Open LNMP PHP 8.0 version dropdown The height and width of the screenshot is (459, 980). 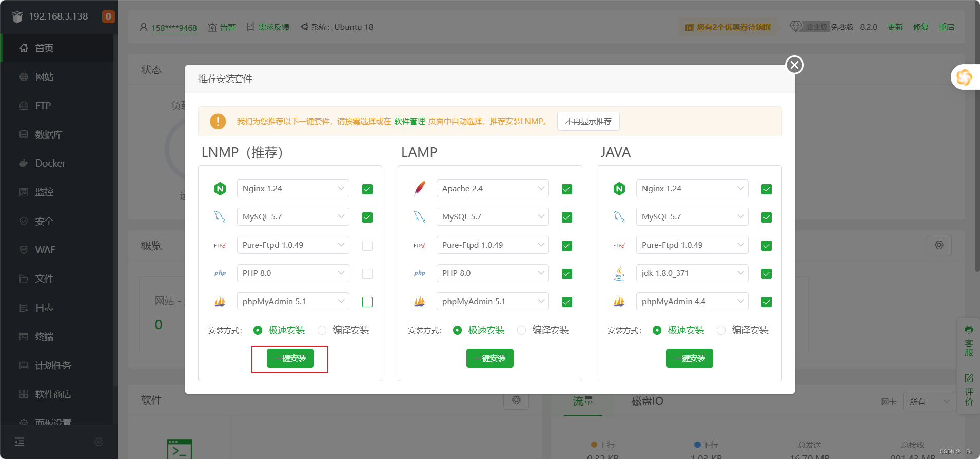coord(293,273)
